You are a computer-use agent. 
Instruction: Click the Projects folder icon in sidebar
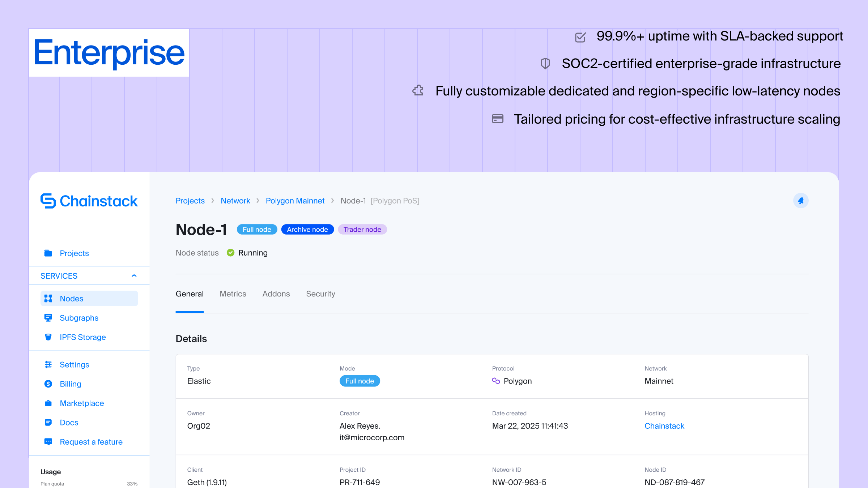click(x=48, y=253)
